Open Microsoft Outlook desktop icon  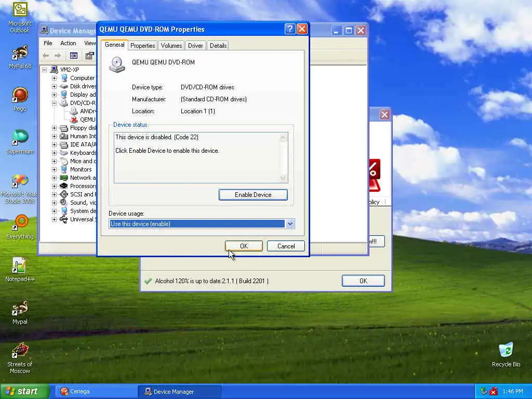pos(20,18)
